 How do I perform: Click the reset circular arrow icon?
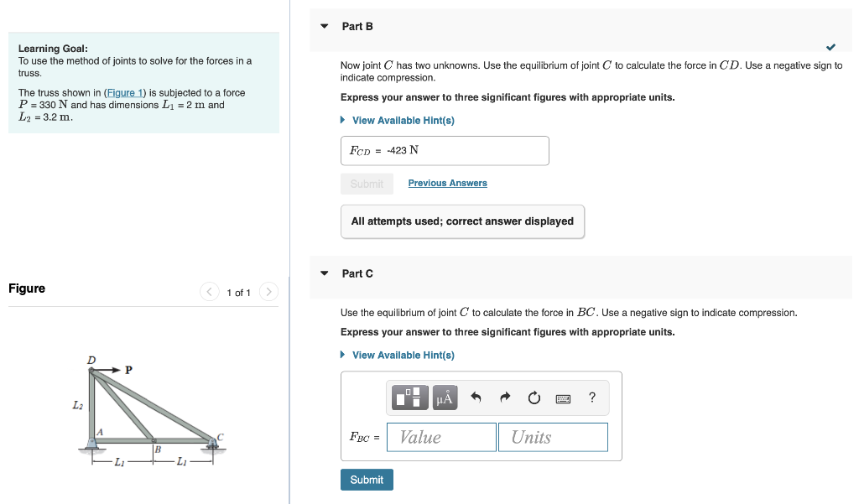point(534,397)
